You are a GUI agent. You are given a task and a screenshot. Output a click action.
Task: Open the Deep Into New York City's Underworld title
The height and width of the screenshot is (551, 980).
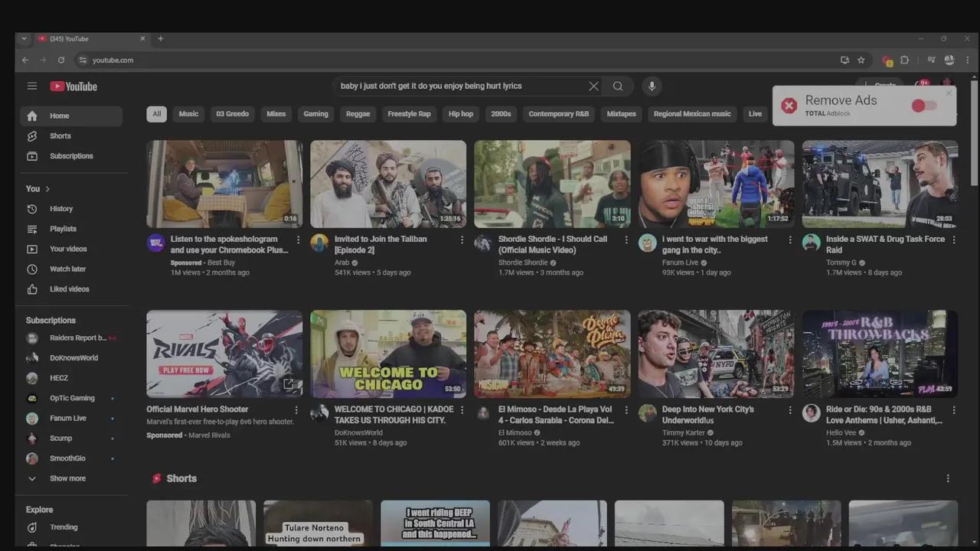click(x=708, y=415)
